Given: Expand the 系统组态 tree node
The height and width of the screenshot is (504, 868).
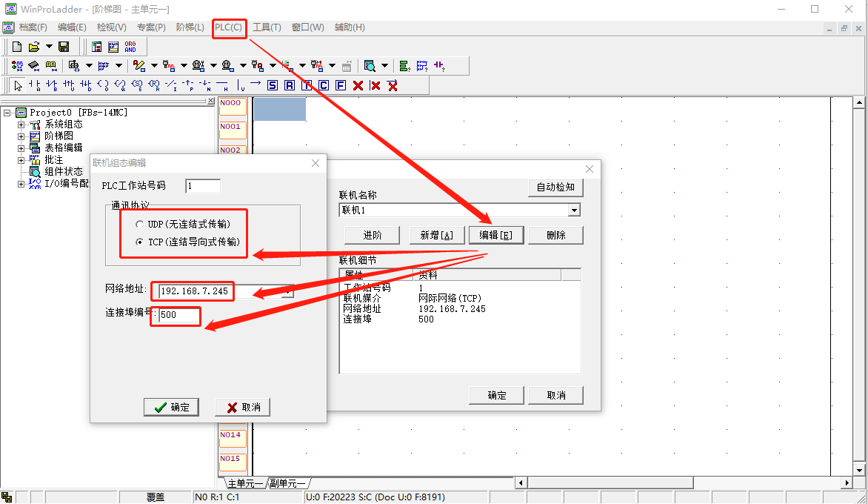Looking at the screenshot, I should (x=21, y=125).
